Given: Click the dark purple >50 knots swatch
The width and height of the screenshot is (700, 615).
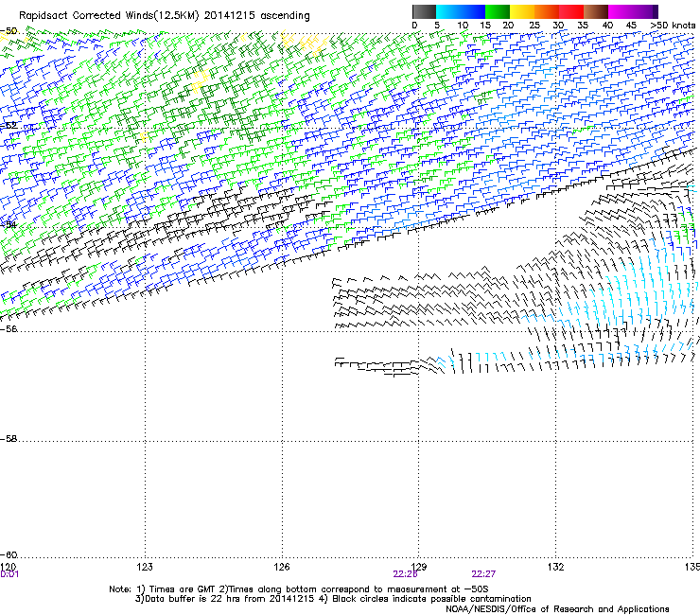Looking at the screenshot, I should coord(656,11).
